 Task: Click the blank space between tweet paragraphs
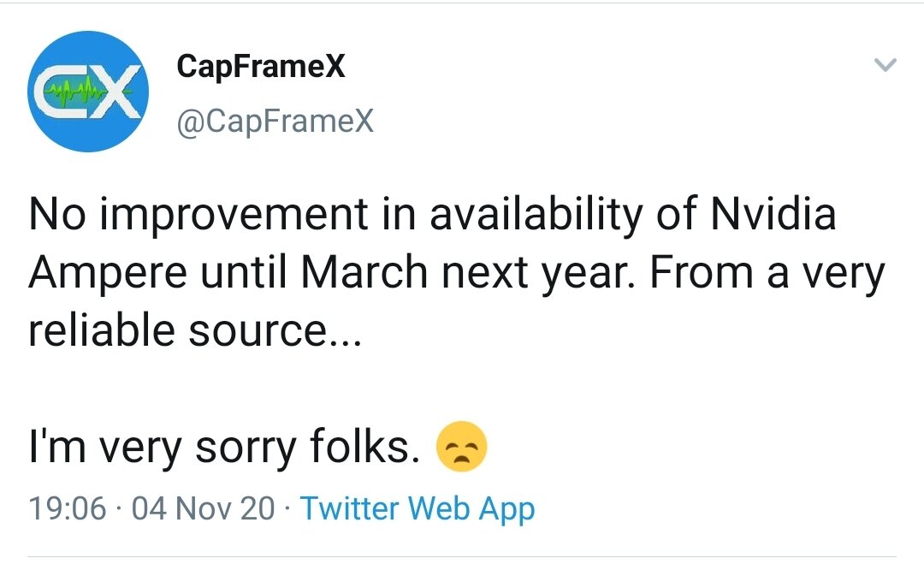tap(462, 386)
